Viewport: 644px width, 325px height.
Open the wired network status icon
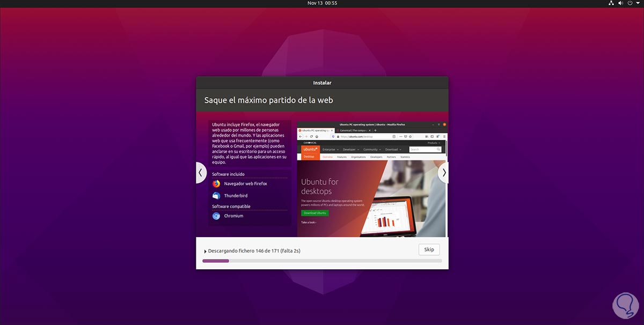coord(611,3)
